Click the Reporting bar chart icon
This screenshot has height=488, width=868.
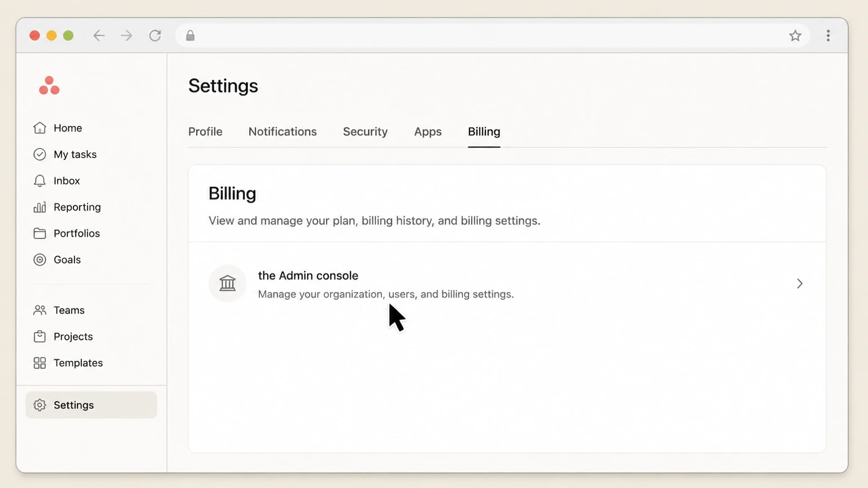(40, 207)
